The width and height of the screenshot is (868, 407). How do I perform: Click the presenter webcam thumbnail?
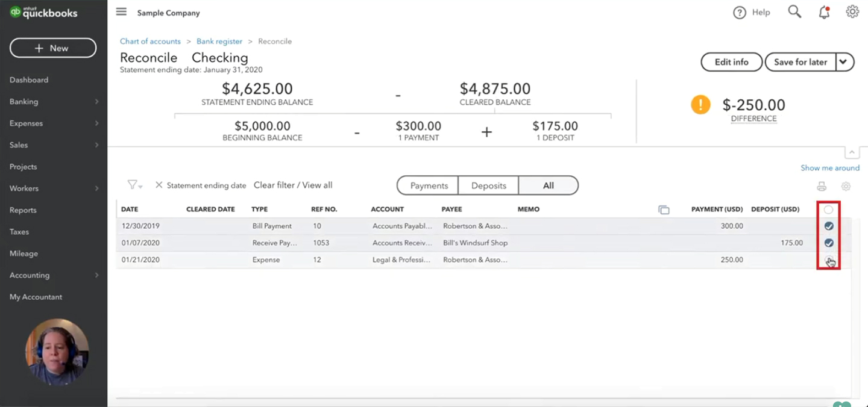[x=57, y=352]
